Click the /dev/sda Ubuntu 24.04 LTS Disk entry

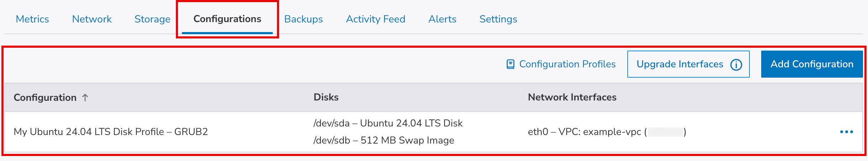click(x=388, y=123)
